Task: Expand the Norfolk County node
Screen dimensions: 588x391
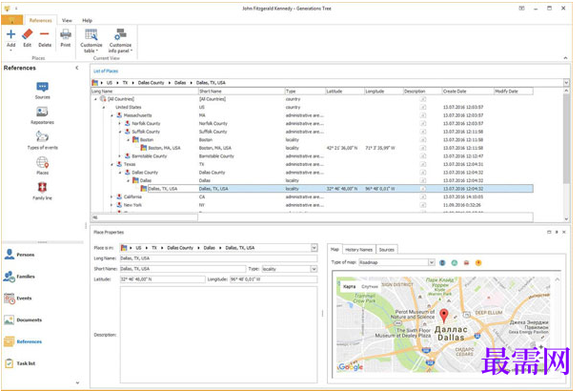Action: [x=120, y=123]
